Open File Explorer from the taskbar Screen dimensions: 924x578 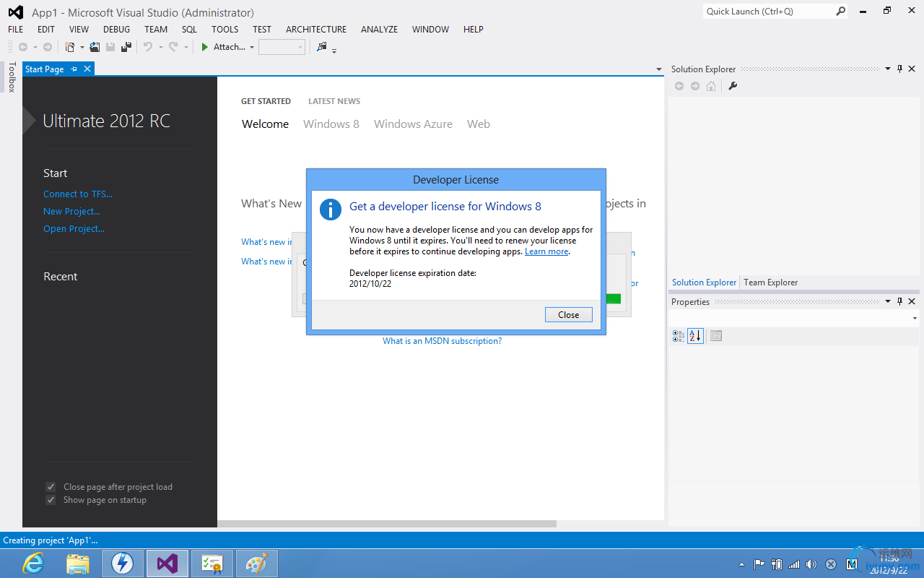tap(77, 564)
